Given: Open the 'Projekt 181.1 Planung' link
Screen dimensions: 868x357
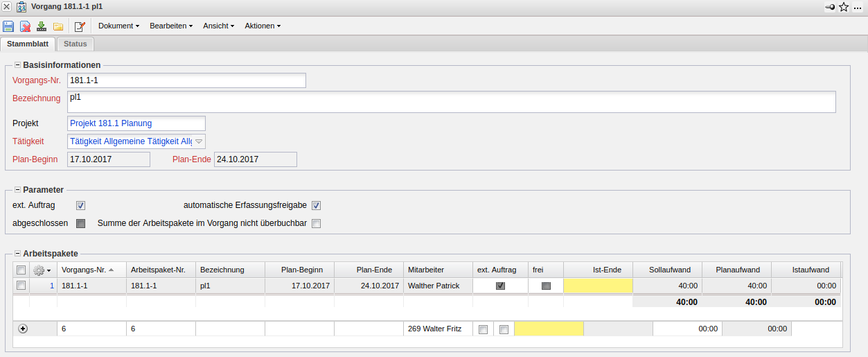Looking at the screenshot, I should 111,123.
